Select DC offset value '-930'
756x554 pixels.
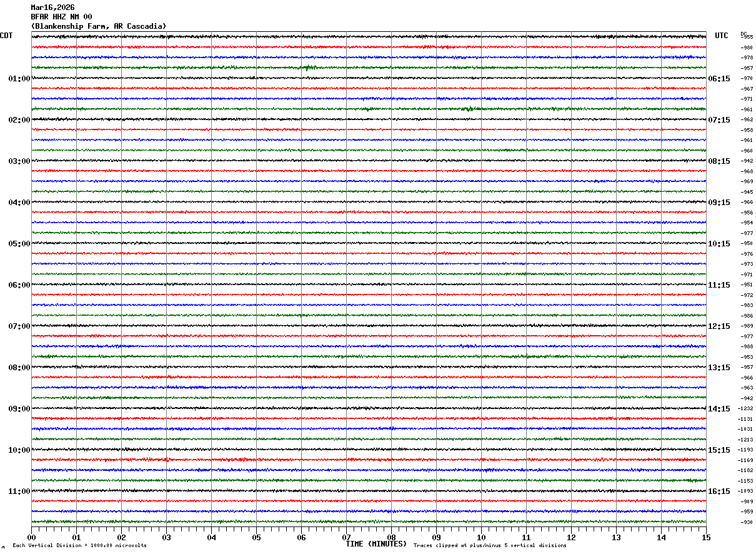coord(747,522)
